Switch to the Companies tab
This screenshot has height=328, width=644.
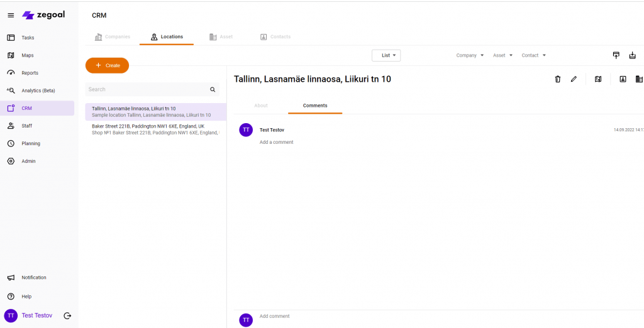tap(113, 37)
